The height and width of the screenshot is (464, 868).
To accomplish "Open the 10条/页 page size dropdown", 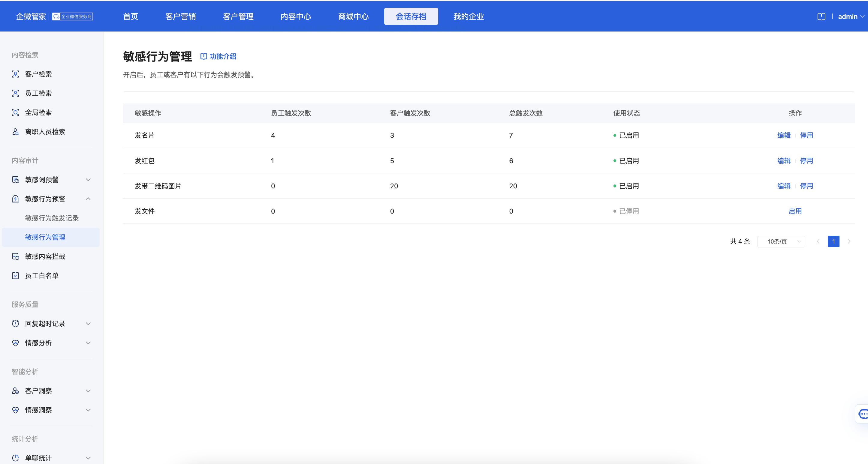I will point(781,241).
